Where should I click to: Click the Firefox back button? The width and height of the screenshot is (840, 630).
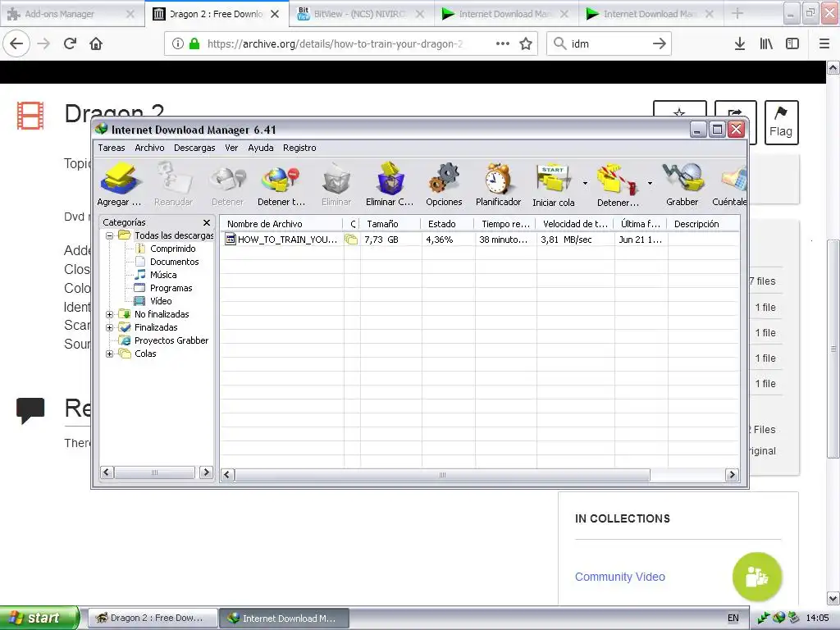[x=16, y=43]
